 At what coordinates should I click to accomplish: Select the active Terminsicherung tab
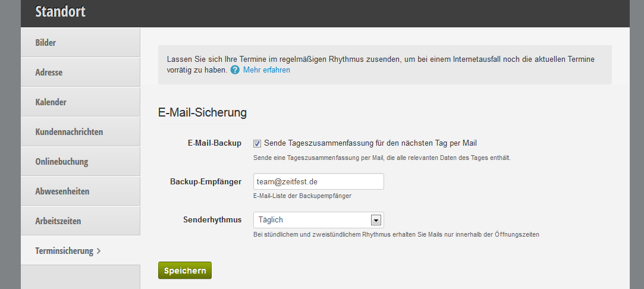click(80, 251)
